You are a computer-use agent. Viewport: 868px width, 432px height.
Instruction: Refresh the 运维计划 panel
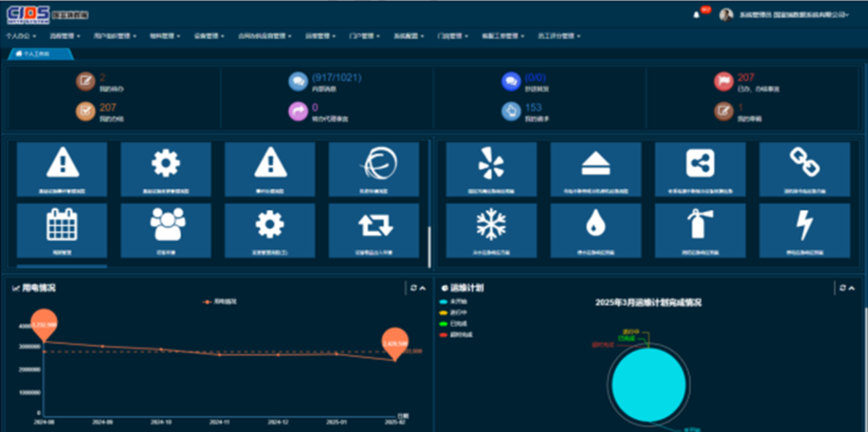[x=842, y=288]
